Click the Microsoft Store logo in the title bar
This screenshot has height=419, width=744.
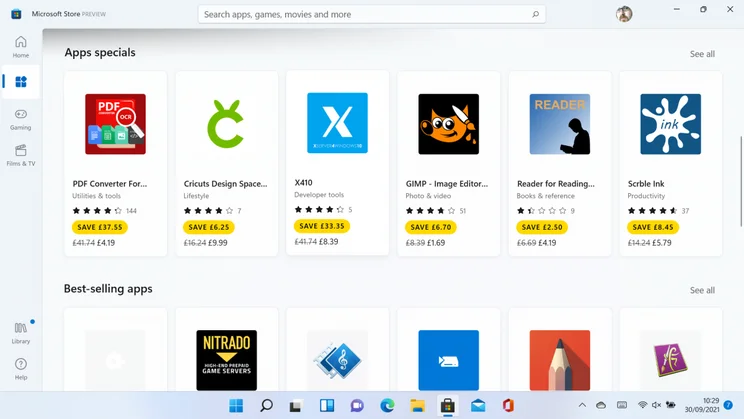click(16, 14)
